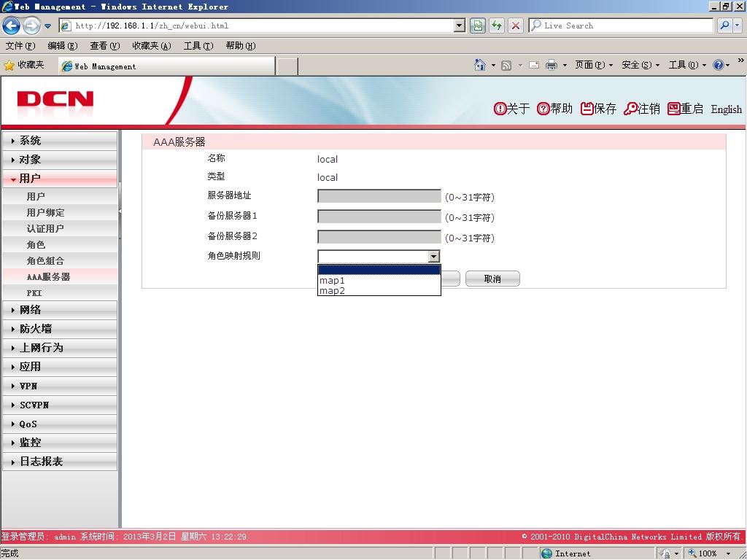Click the 备份服务器2 input field
The width and height of the screenshot is (747, 560).
click(379, 237)
